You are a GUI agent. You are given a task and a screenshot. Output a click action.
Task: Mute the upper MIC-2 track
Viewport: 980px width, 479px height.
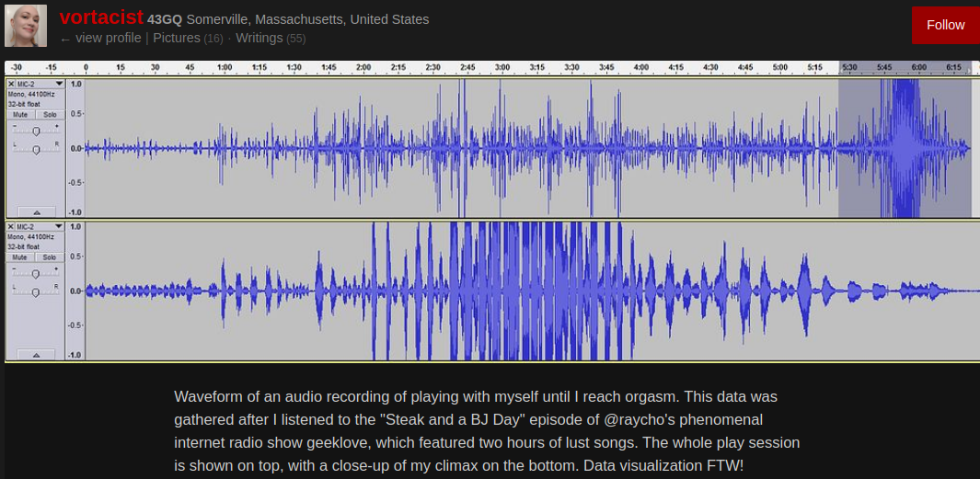(20, 115)
